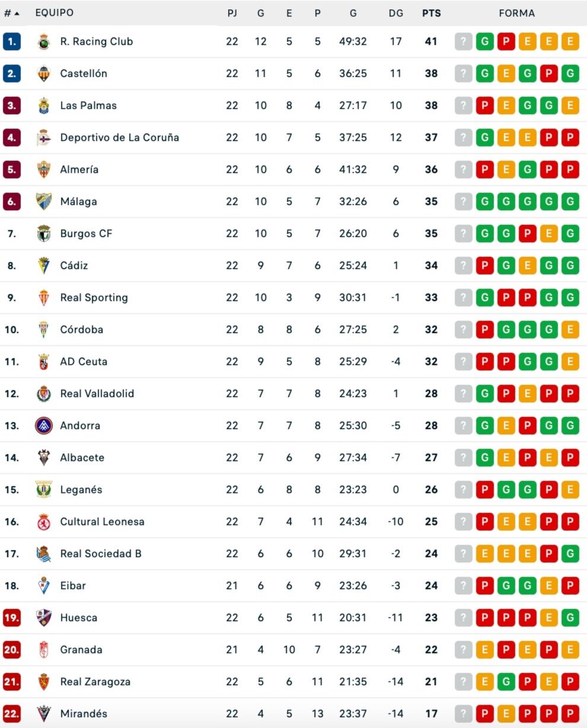
Task: Open the Huesca team page
Action: pos(79,617)
